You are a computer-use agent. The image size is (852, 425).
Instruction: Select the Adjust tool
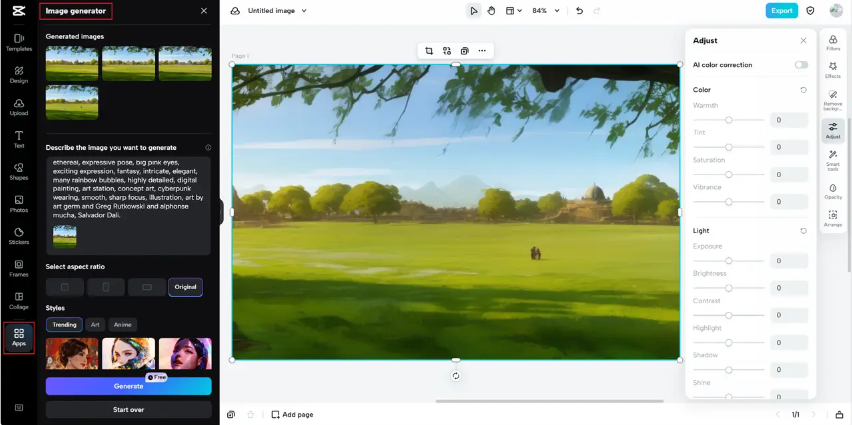pyautogui.click(x=833, y=131)
